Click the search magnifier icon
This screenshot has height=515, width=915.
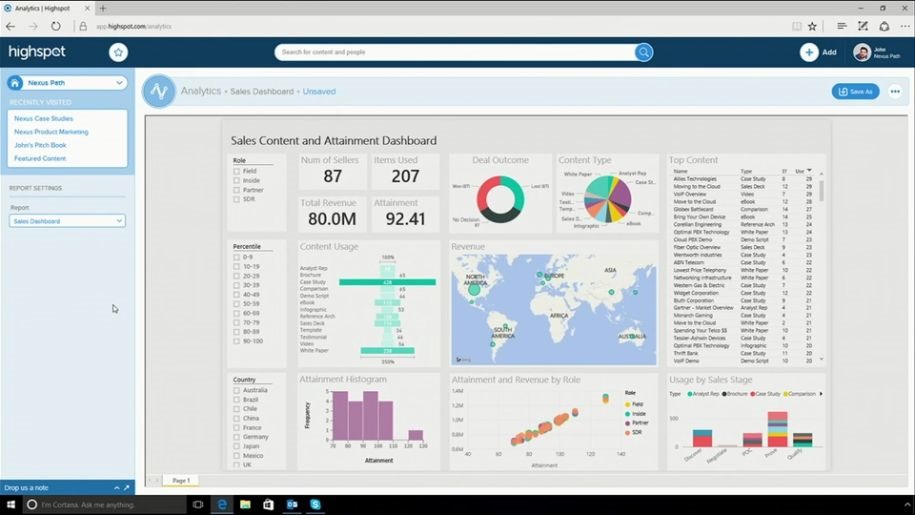click(643, 52)
